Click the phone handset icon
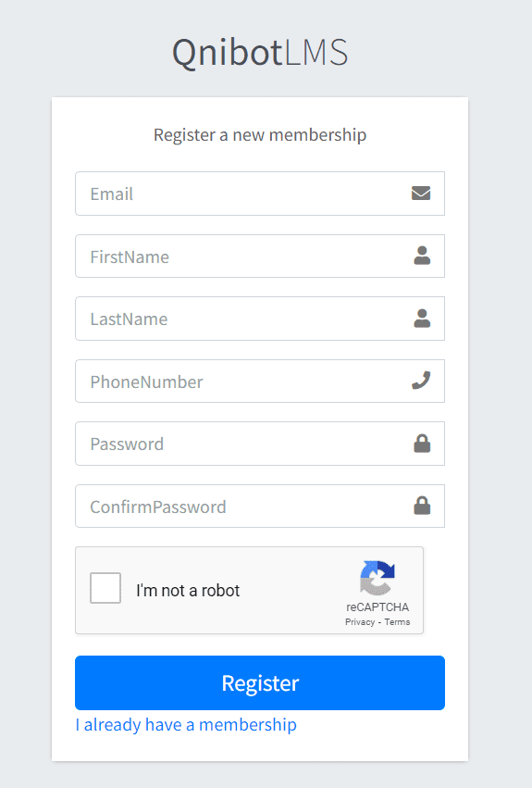Screen dimensions: 532x788 tap(421, 381)
